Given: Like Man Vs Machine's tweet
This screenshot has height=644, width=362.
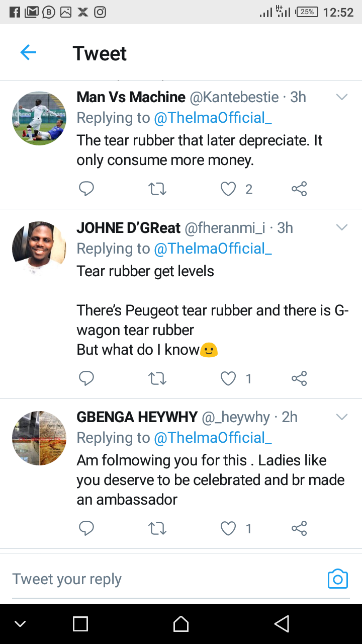Looking at the screenshot, I should coord(229,189).
